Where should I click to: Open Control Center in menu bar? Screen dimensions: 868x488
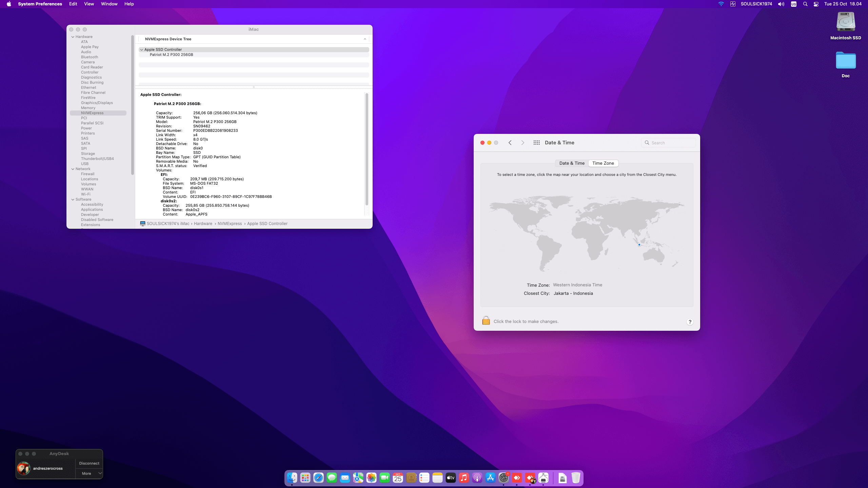point(816,4)
